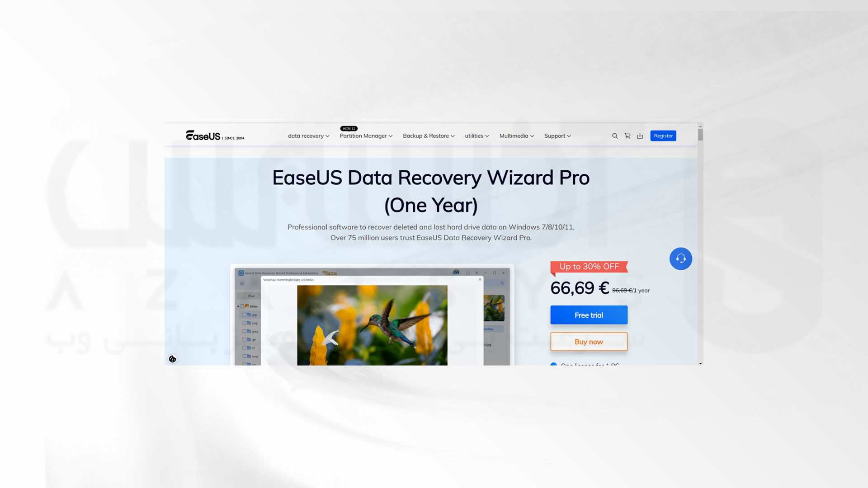This screenshot has height=488, width=868.
Task: Click the download icon
Action: click(640, 136)
